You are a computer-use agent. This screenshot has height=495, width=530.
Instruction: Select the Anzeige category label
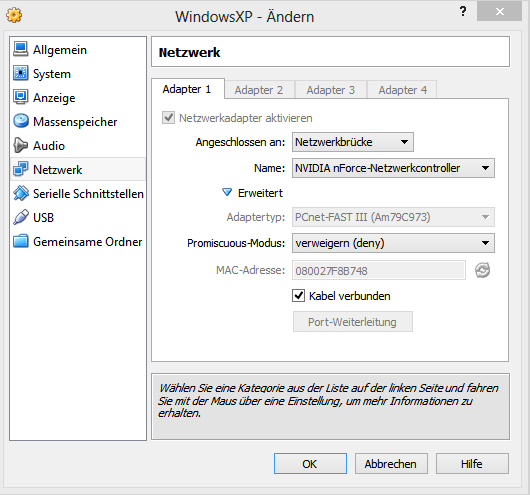tap(54, 98)
